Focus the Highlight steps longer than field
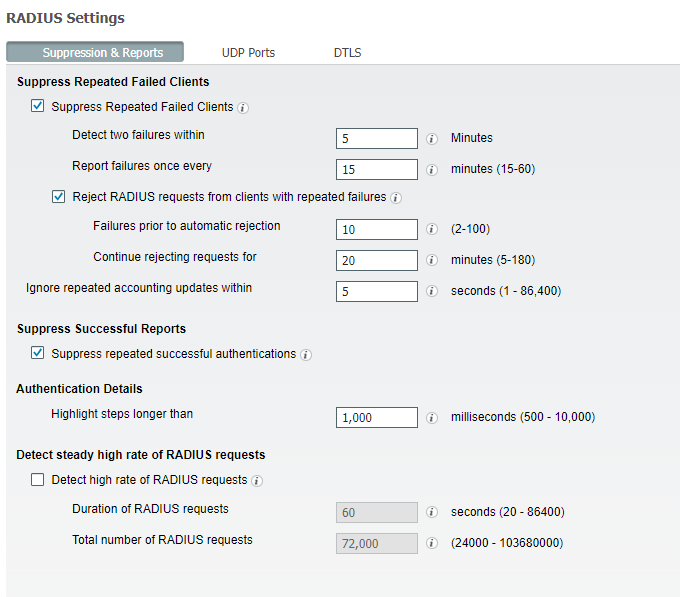The width and height of the screenshot is (680, 597). tap(377, 418)
